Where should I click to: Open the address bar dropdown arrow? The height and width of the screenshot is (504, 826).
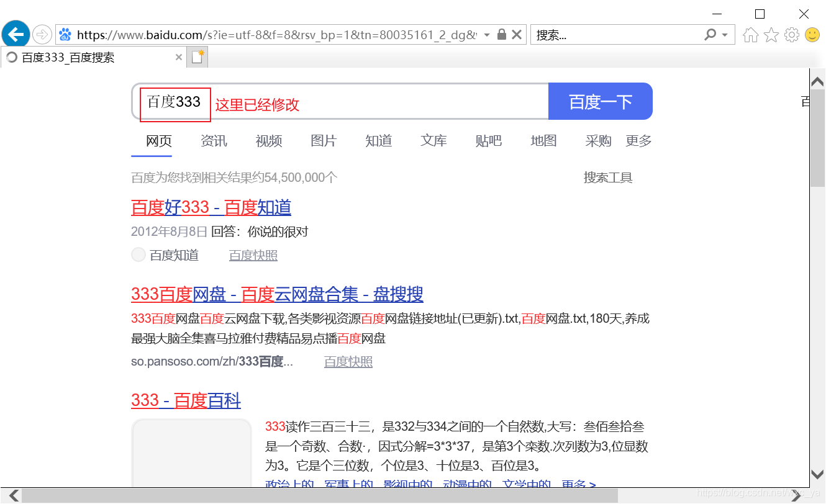click(x=487, y=35)
